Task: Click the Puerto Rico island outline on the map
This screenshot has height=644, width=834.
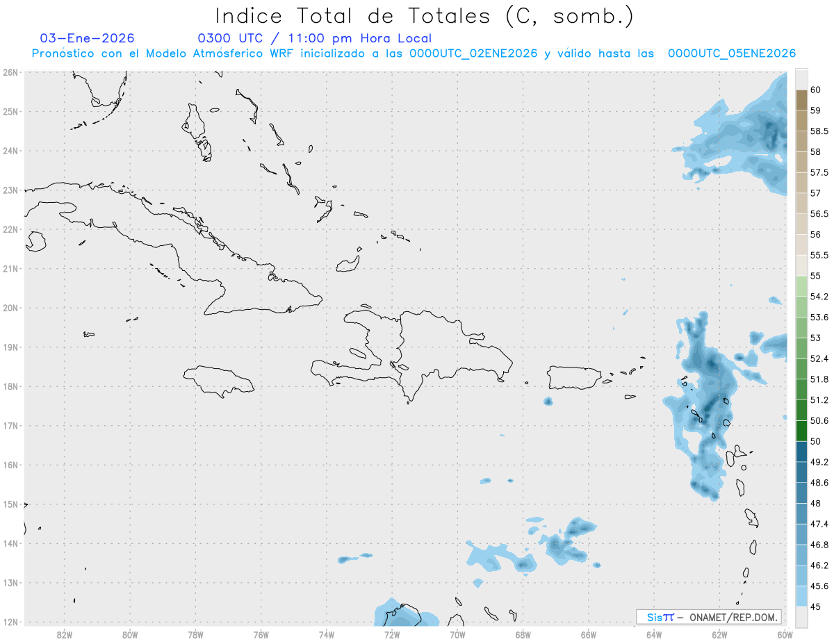Action: [x=574, y=378]
